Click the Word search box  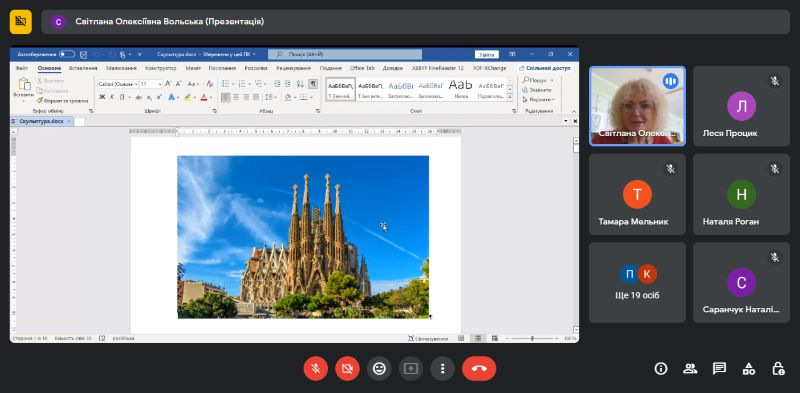[x=345, y=54]
